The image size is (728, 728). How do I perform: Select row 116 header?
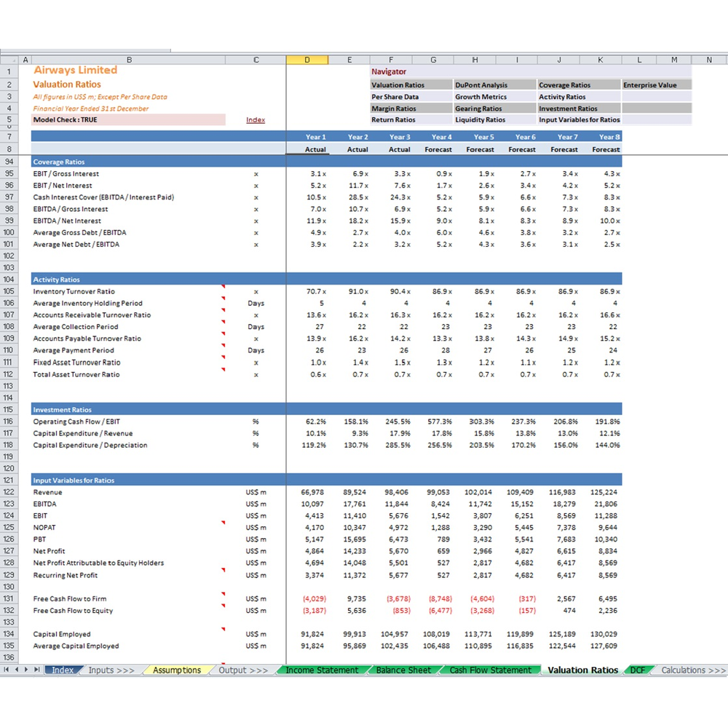(9, 422)
